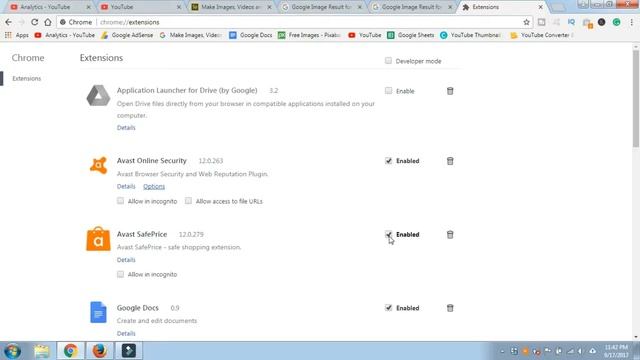Toggle the Developer mode checkbox
The image size is (640, 360).
(388, 61)
